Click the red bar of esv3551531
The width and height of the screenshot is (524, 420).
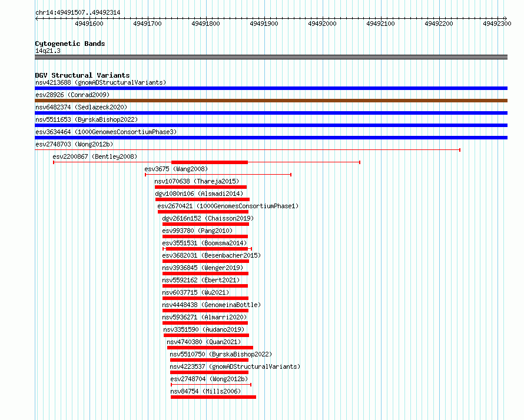207,249
